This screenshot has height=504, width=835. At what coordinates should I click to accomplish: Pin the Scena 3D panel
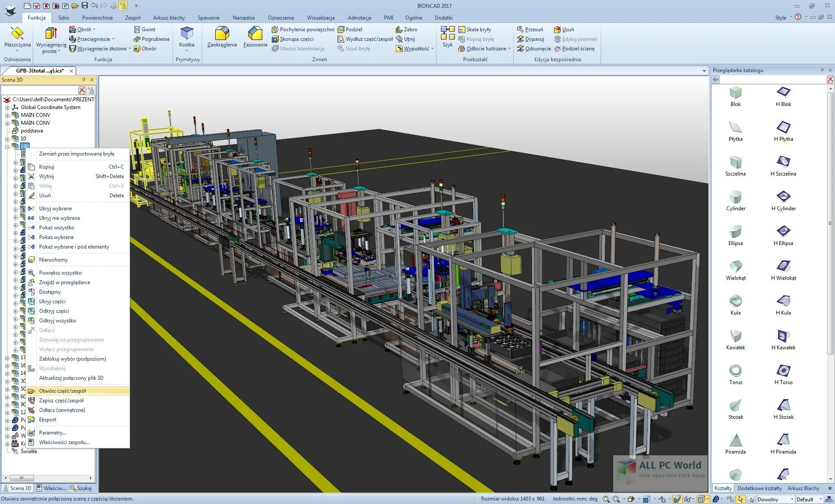click(83, 80)
